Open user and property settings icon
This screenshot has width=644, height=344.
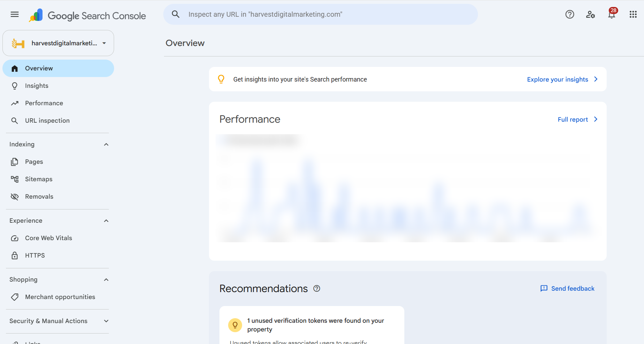click(x=591, y=14)
